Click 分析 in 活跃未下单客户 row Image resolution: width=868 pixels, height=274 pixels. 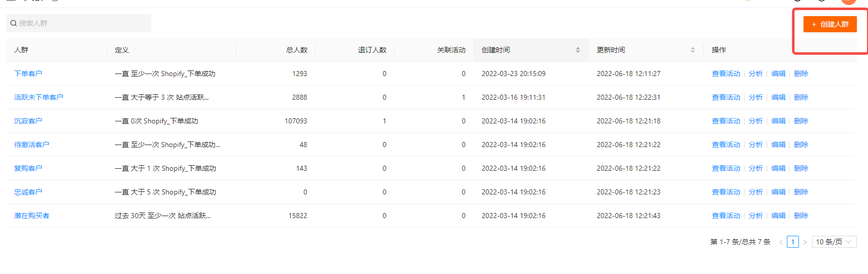(756, 97)
